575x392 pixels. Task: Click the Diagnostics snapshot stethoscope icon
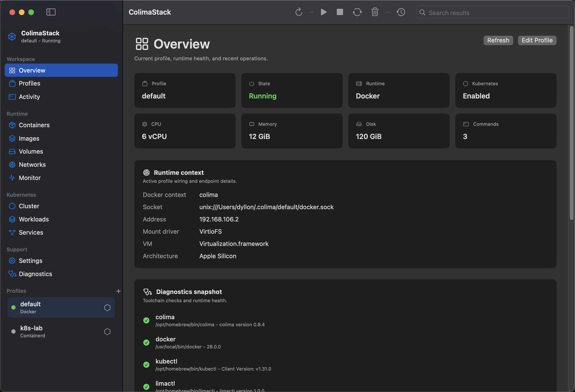148,292
